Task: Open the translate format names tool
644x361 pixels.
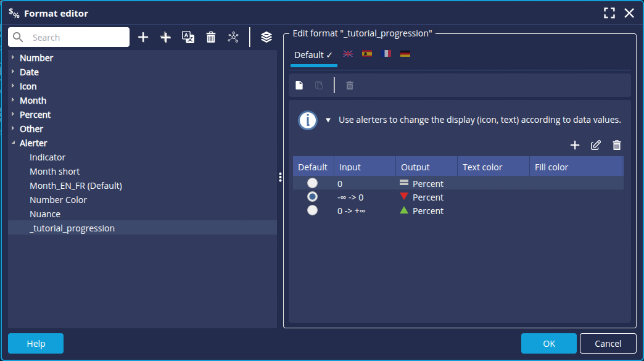Action: [188, 37]
